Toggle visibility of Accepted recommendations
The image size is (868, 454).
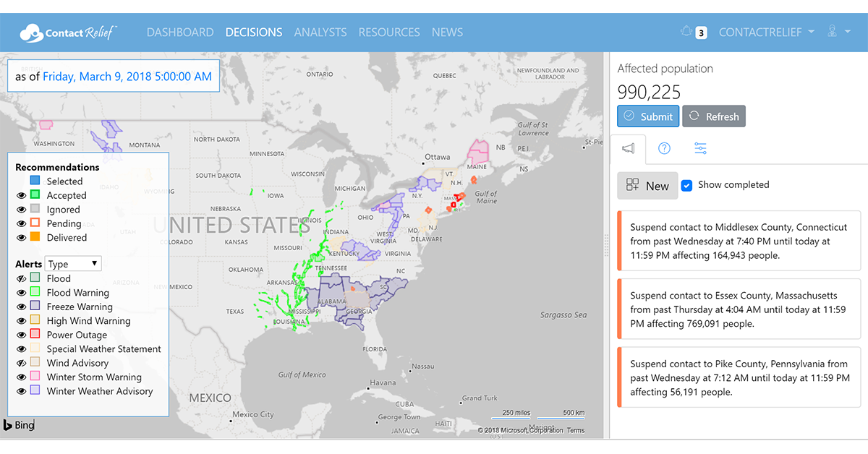click(x=22, y=195)
